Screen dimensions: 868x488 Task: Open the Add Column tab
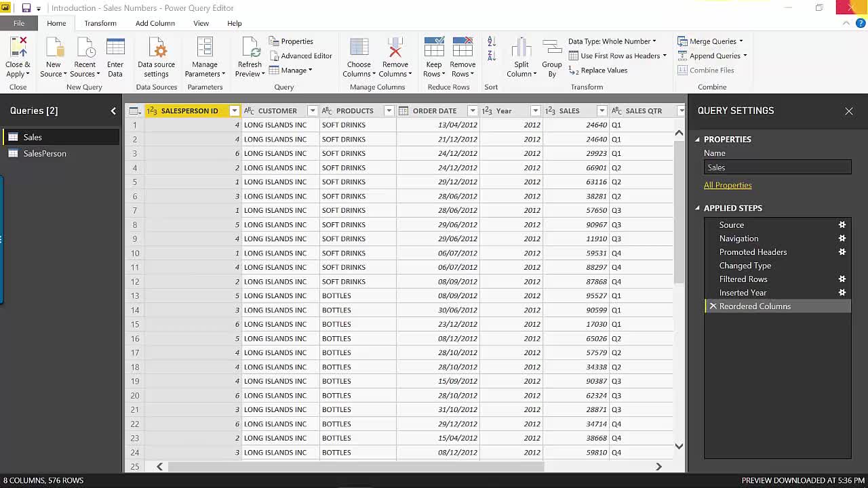155,23
